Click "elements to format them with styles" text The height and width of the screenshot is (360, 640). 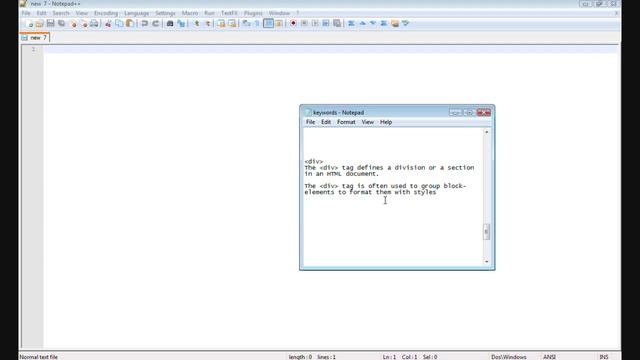(x=370, y=192)
